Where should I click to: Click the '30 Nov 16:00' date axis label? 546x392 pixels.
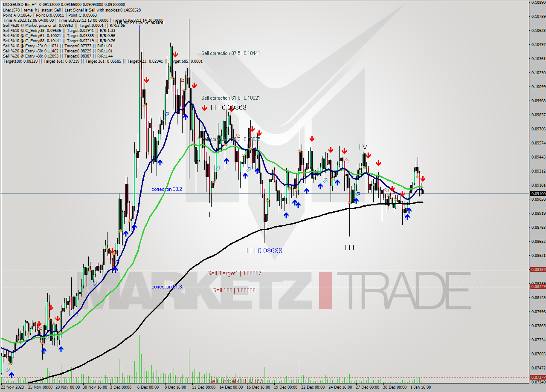click(x=95, y=388)
